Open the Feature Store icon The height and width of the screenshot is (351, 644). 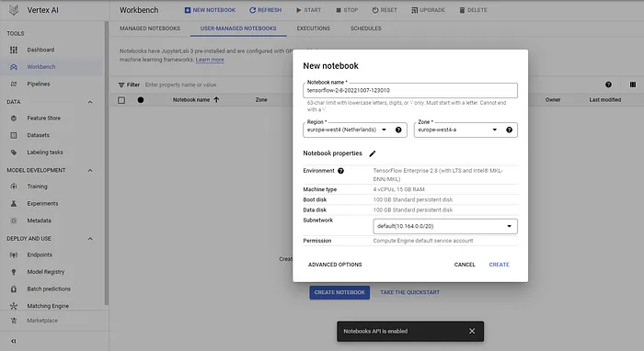coord(14,119)
